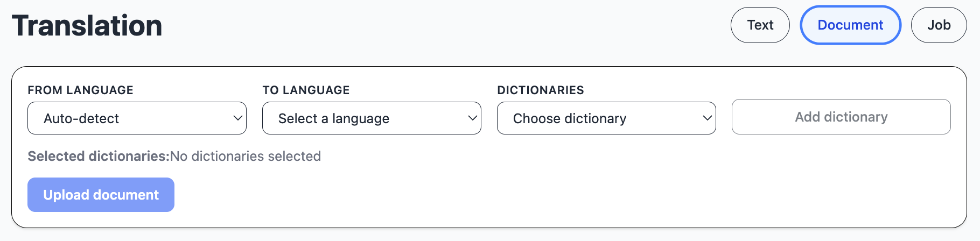Viewport: 980px width, 241px height.
Task: Click the "Auto-detect" text in source selector
Action: 81,118
